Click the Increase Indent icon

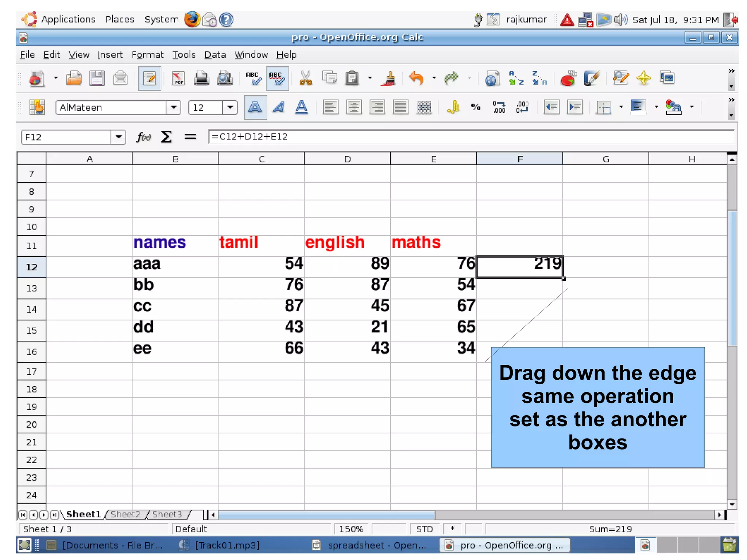point(574,107)
